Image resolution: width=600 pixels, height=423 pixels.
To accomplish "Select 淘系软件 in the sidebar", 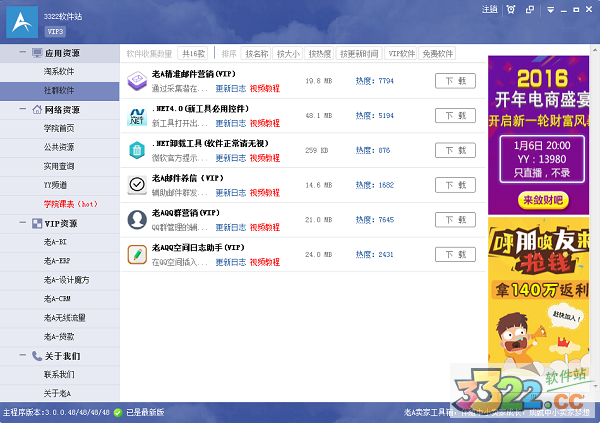I will (x=60, y=72).
